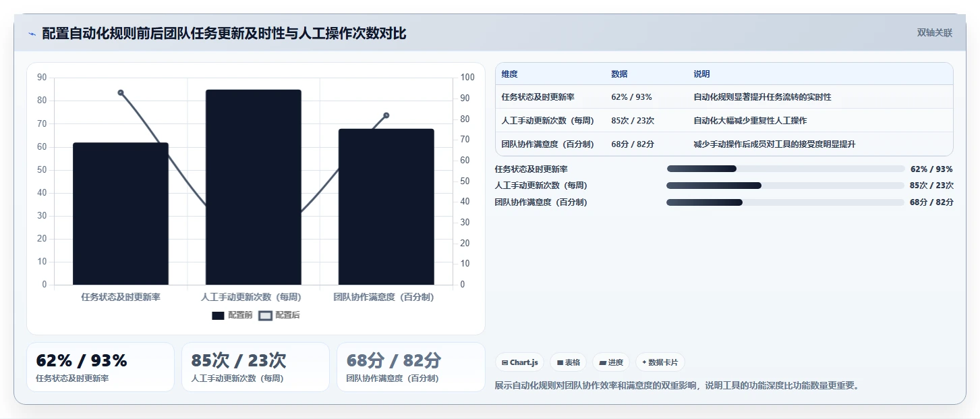Click x-axis label 团队协作满意度（百分制）
980x419 pixels.
384,297
